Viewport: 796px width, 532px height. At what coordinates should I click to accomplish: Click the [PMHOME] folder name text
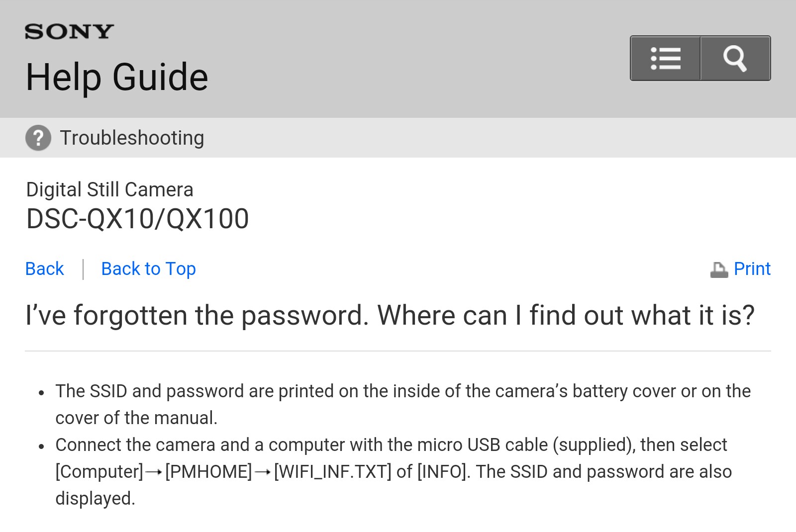(x=208, y=472)
